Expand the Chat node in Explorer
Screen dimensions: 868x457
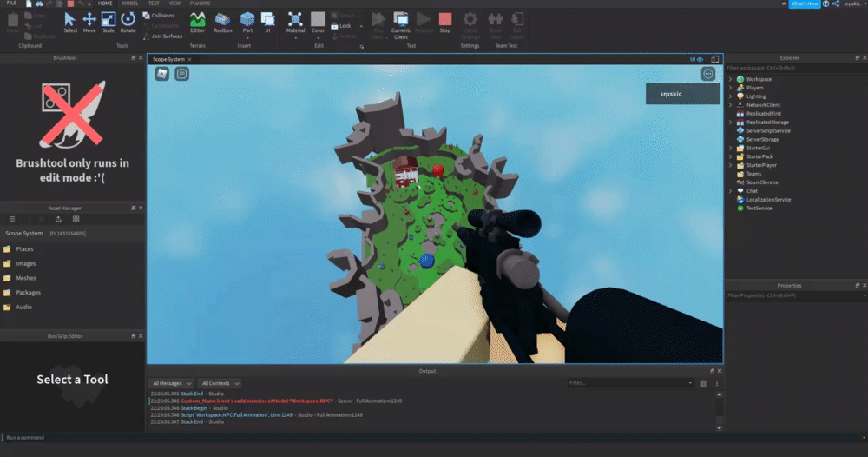point(730,191)
